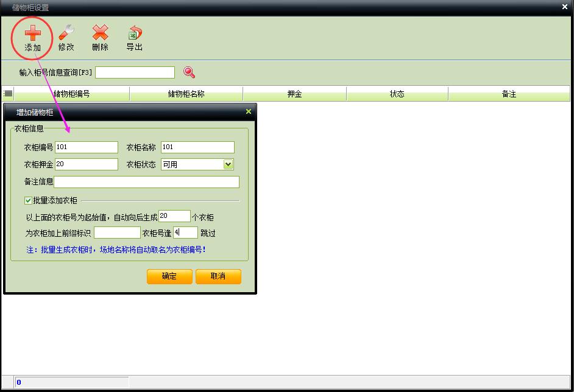
Task: Click the grid menu icon left of 储物柜编号
Action: pyautogui.click(x=8, y=94)
